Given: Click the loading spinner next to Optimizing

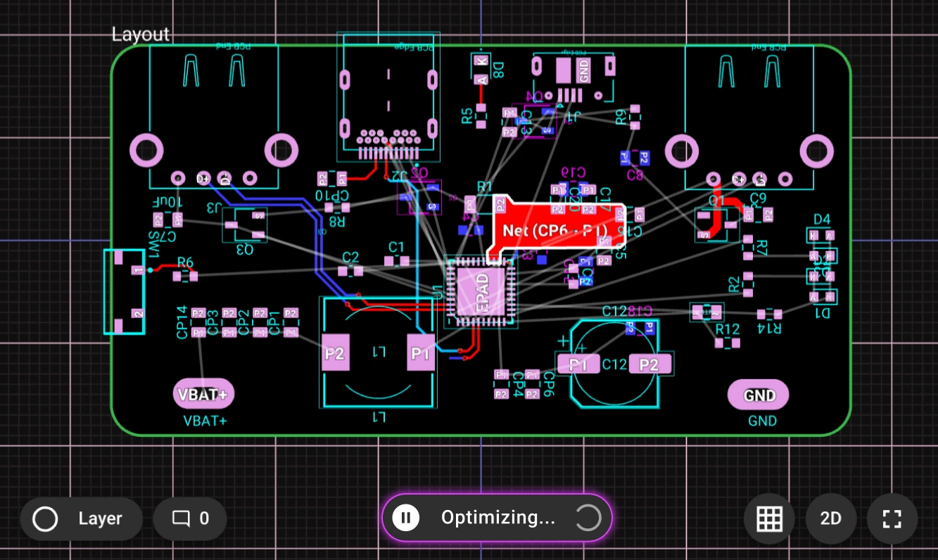Looking at the screenshot, I should click(x=588, y=518).
